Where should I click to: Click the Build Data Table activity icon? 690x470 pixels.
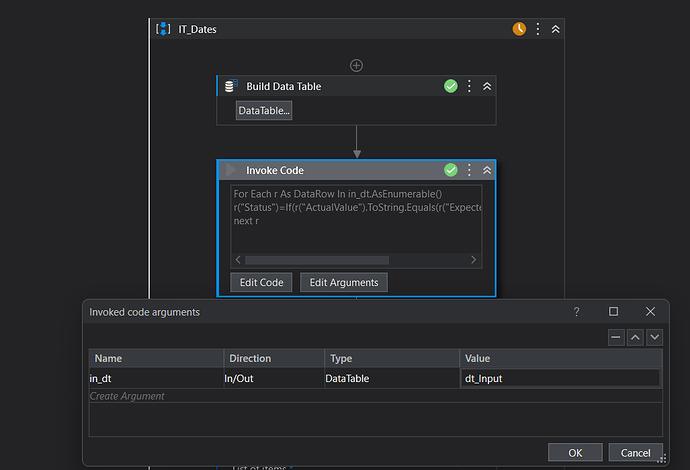click(x=231, y=86)
